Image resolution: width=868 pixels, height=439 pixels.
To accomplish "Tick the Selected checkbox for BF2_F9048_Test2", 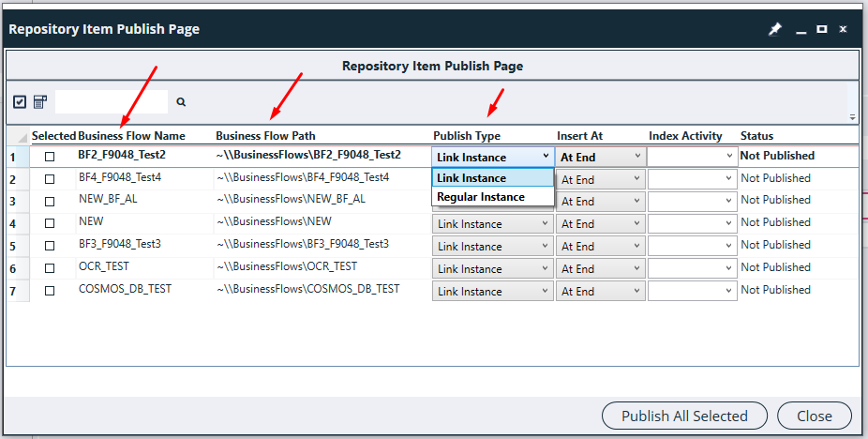I will point(50,157).
